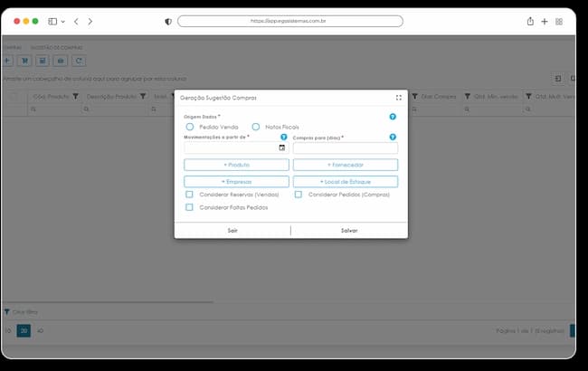Add a Produto filter
588x371 pixels.
(236, 165)
